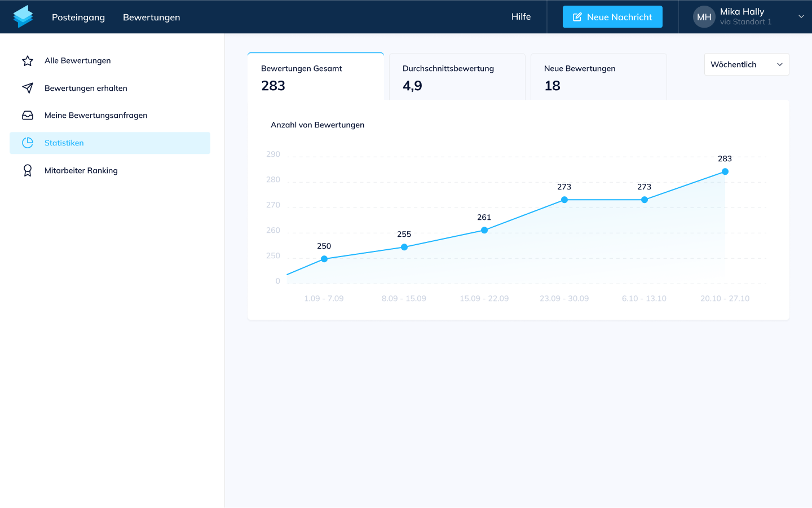Click the paper plane icon in sidebar

tap(28, 88)
